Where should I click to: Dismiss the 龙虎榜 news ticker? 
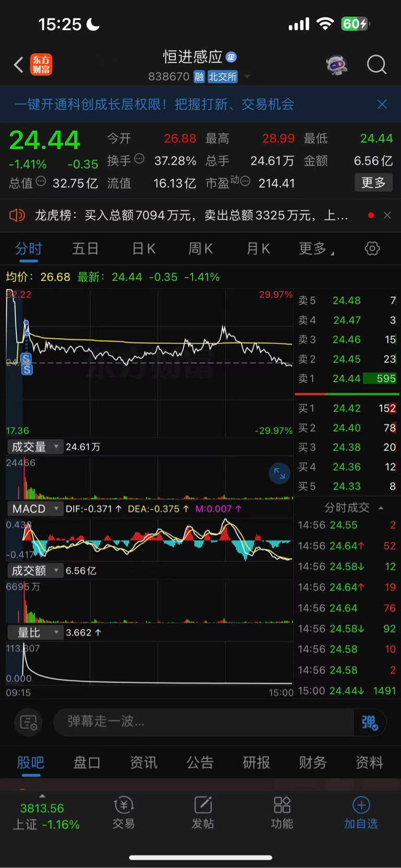387,215
